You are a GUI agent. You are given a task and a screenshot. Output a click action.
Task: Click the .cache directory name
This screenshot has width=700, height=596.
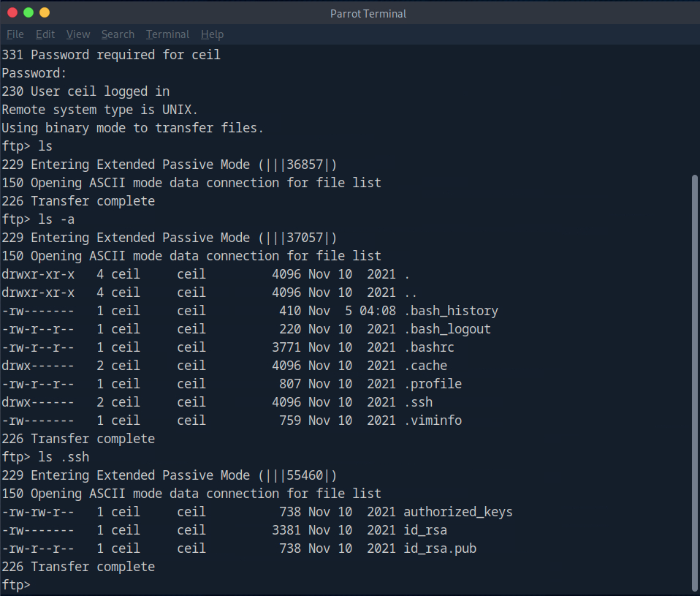425,366
